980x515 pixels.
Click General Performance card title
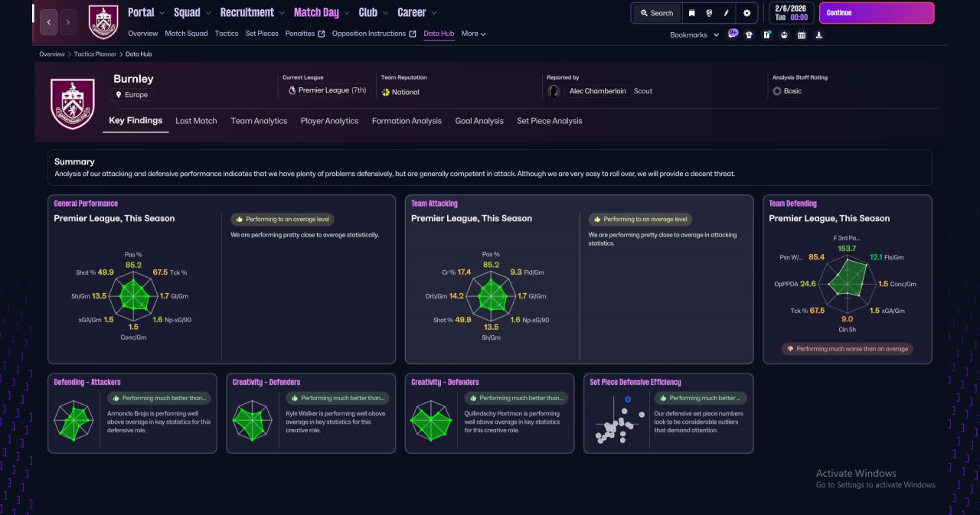86,204
